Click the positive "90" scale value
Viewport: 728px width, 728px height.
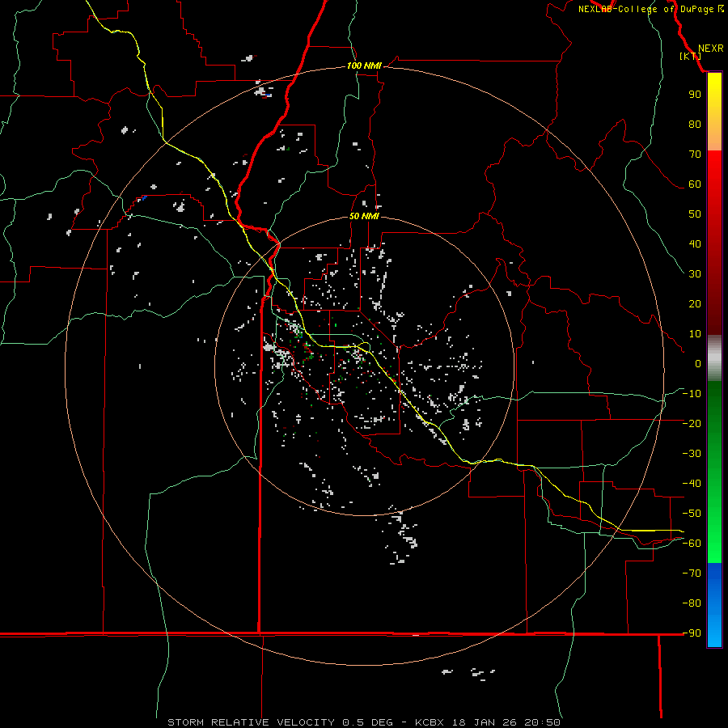coord(695,95)
